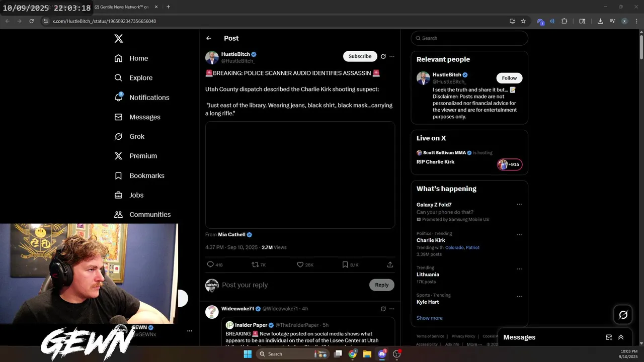Viewport: 644px width, 362px height.
Task: Play the embedded video in post
Action: 300,175
